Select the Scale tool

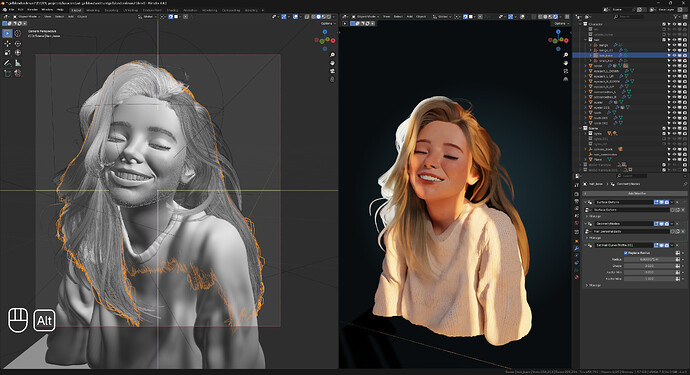tap(7, 53)
